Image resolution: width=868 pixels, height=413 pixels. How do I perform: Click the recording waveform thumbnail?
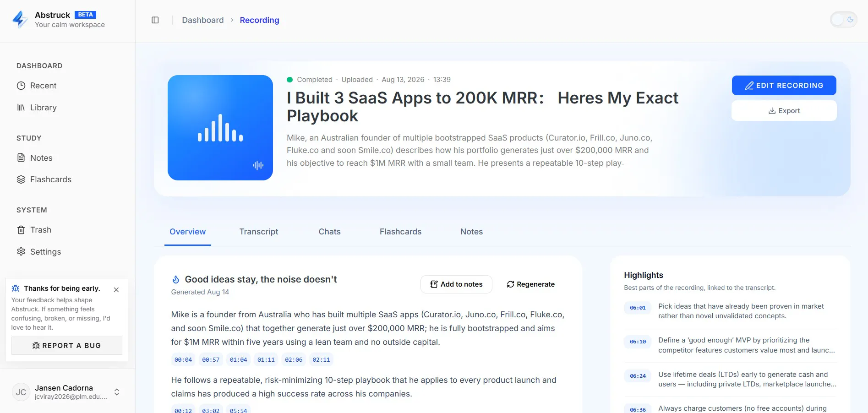[220, 128]
